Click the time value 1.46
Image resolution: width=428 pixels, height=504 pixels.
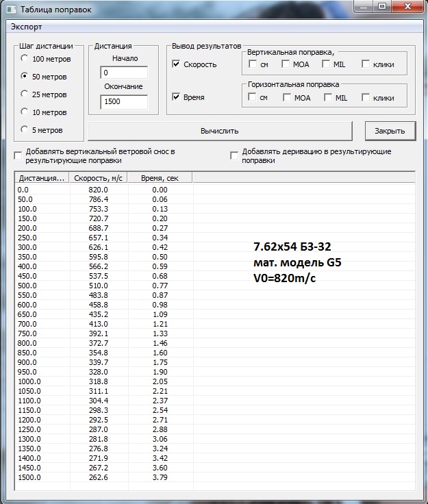pos(160,343)
